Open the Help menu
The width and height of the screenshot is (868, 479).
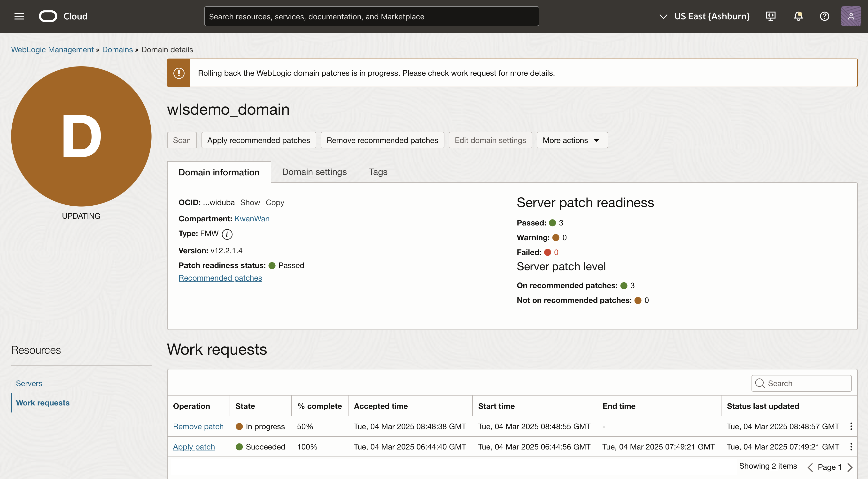pos(825,16)
